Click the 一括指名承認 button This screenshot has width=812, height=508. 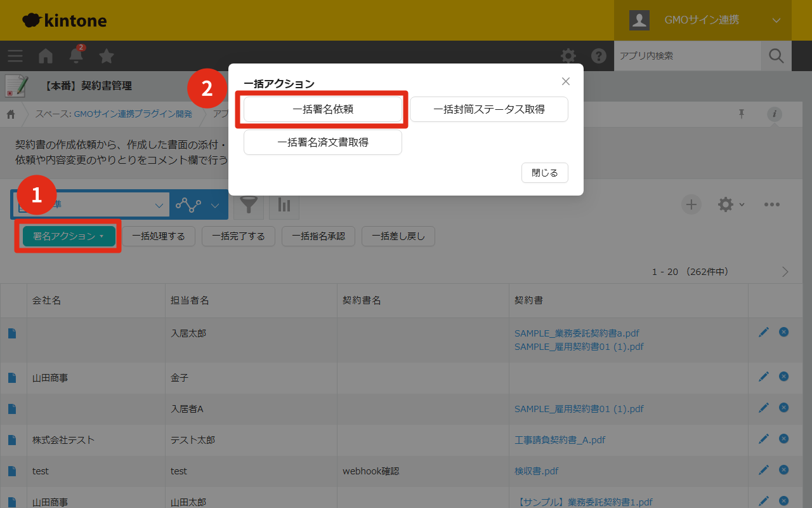tap(318, 236)
